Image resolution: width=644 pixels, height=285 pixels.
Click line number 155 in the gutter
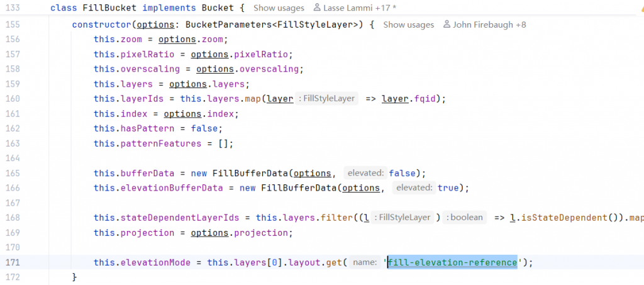[x=14, y=25]
